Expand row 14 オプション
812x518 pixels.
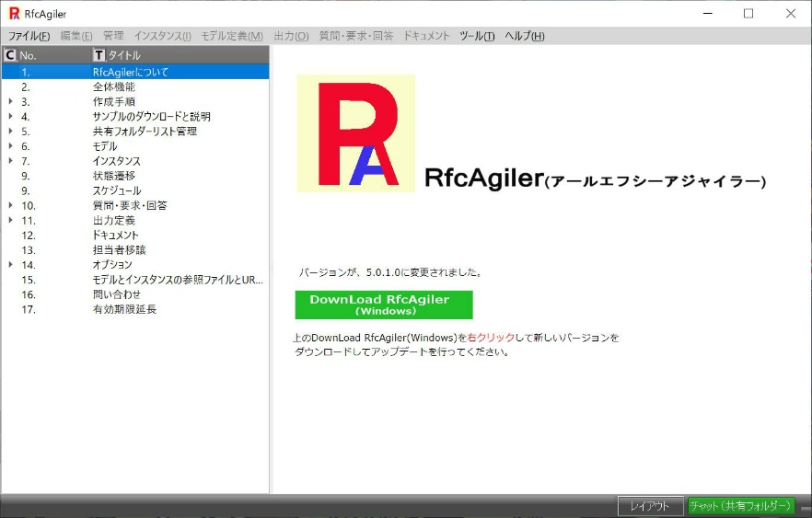point(10,264)
